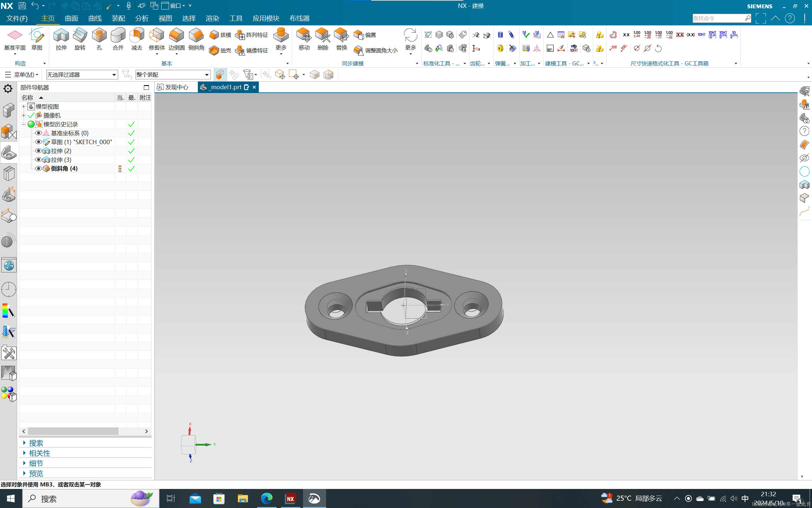The height and width of the screenshot is (508, 812).
Task: Click the 偏置 (Offset Region) tool
Action: click(365, 35)
